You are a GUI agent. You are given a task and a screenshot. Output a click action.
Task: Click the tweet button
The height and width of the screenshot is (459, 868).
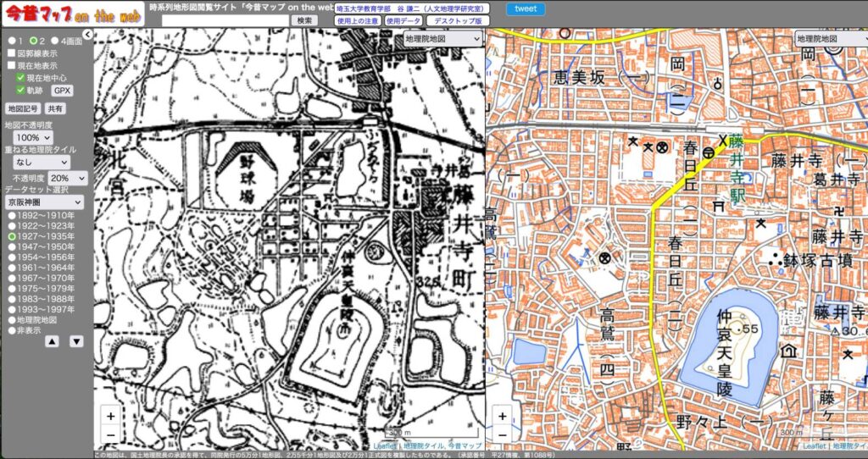point(526,8)
